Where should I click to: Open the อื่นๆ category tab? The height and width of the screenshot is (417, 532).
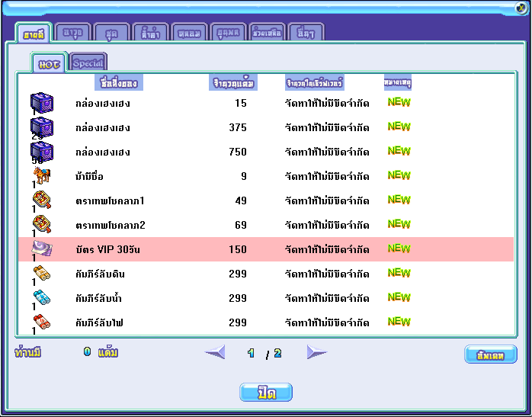click(306, 33)
